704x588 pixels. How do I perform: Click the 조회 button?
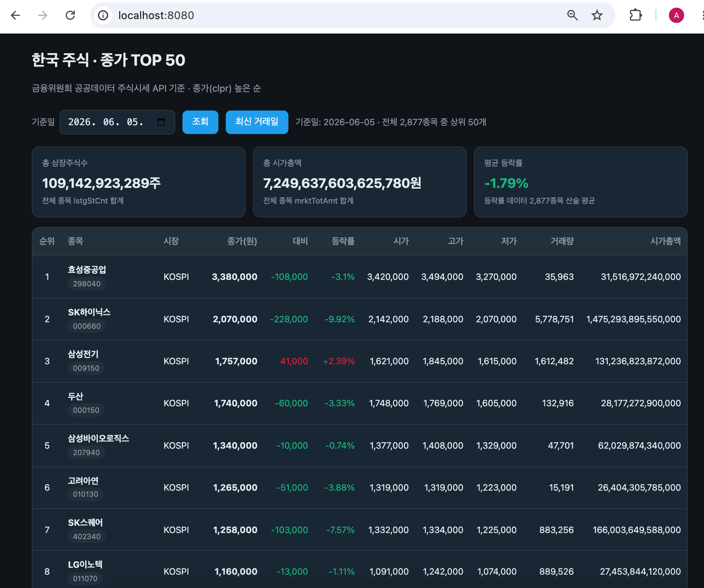pos(200,122)
